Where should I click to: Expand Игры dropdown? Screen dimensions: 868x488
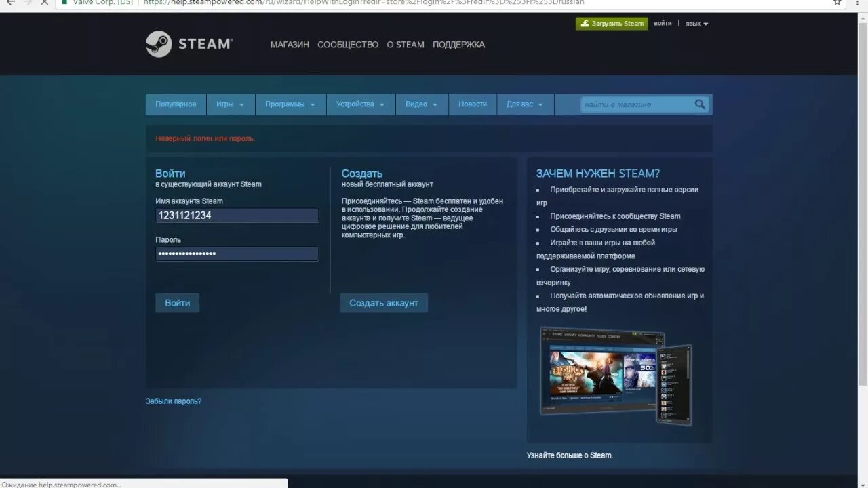click(x=231, y=104)
